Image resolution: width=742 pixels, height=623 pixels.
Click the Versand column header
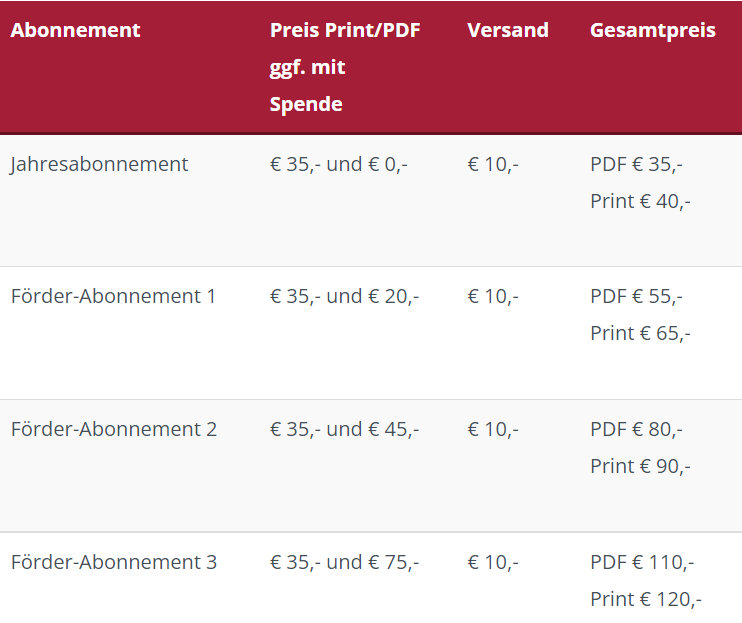(508, 30)
